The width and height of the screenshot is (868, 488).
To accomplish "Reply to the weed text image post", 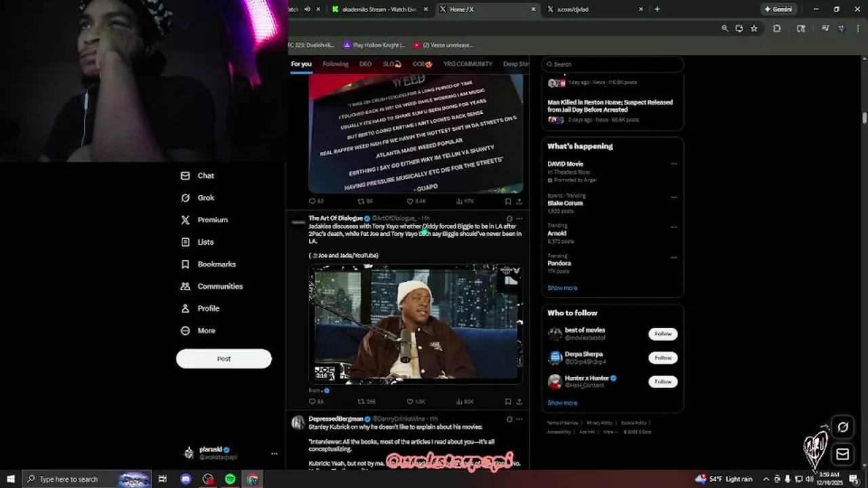I will click(x=316, y=201).
